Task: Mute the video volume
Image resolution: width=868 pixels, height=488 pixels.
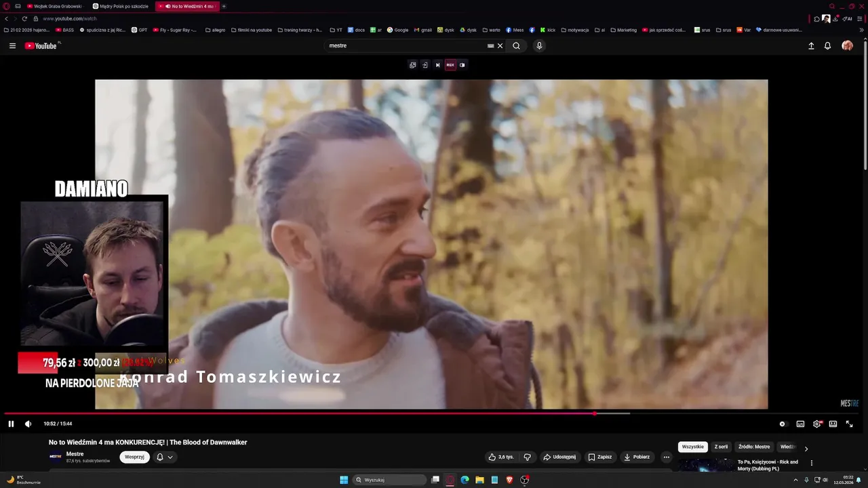Action: [28, 424]
